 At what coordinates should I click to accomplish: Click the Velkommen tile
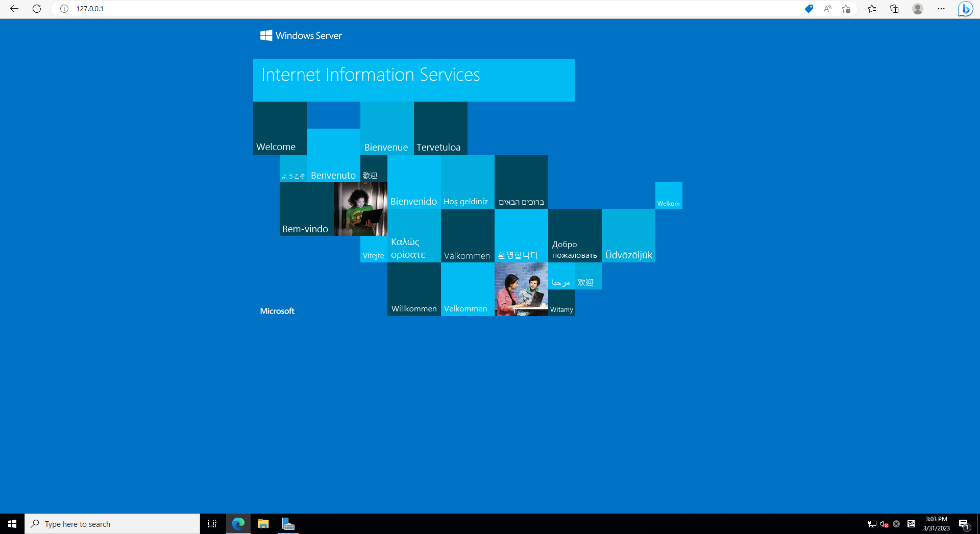tap(468, 289)
